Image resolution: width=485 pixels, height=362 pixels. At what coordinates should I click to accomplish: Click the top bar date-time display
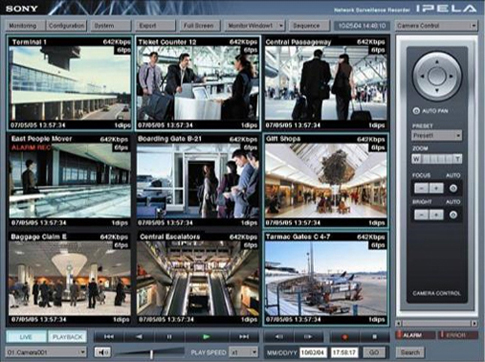tap(362, 25)
